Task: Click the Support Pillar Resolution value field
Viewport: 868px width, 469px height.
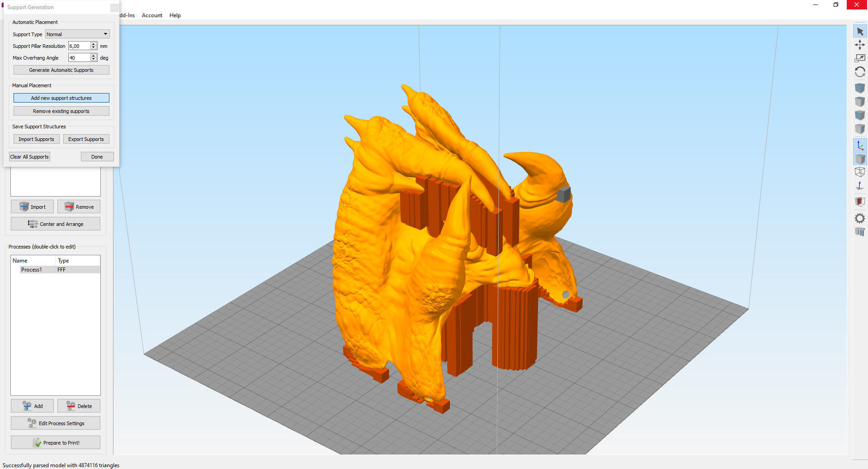Action: click(80, 46)
